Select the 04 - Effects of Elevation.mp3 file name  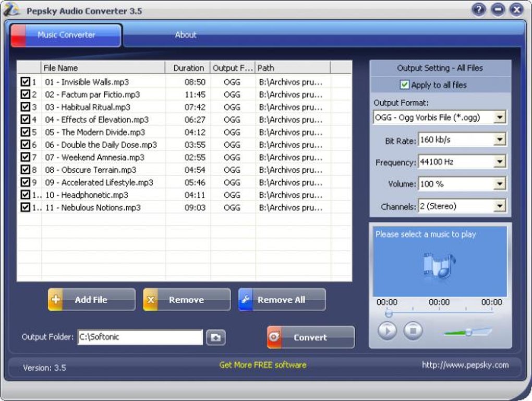click(96, 120)
